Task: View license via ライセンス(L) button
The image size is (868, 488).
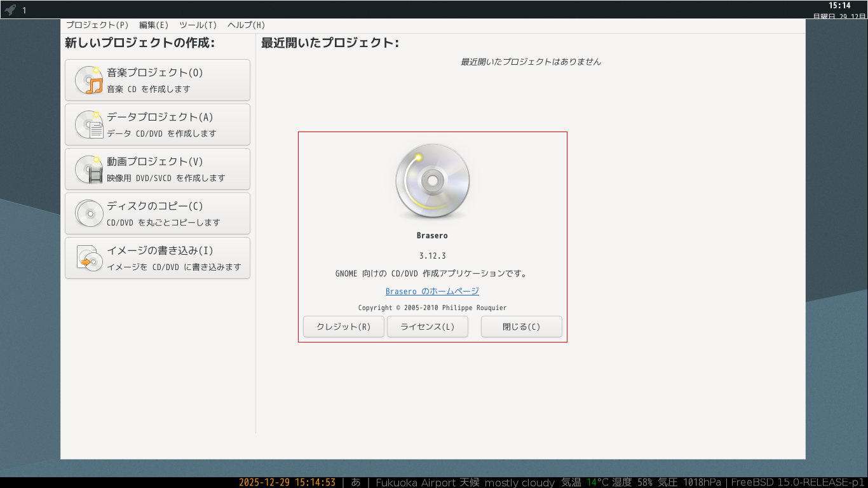Action: [x=428, y=327]
